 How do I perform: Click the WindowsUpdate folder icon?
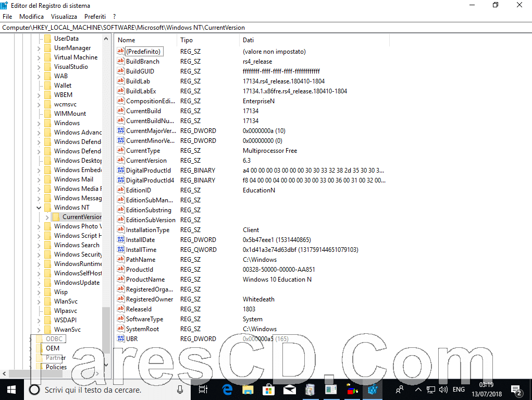48,283
